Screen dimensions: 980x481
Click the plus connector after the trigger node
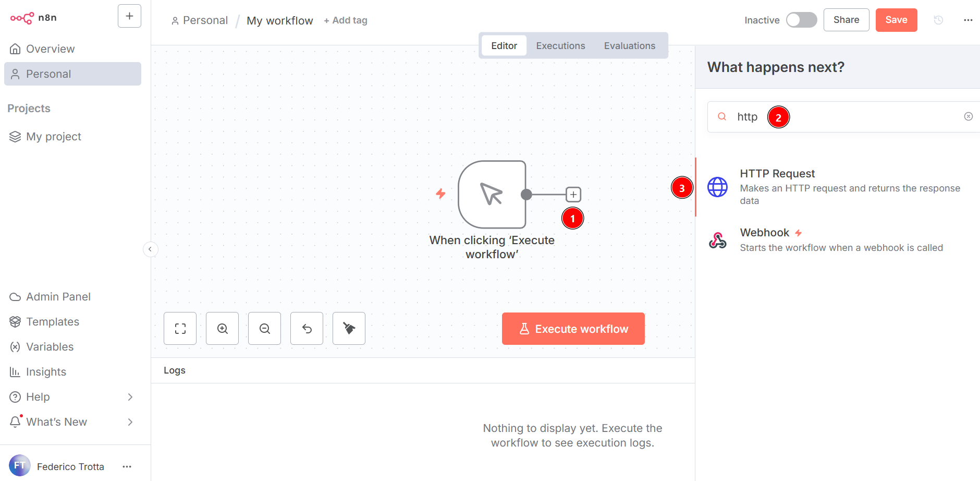(x=573, y=195)
